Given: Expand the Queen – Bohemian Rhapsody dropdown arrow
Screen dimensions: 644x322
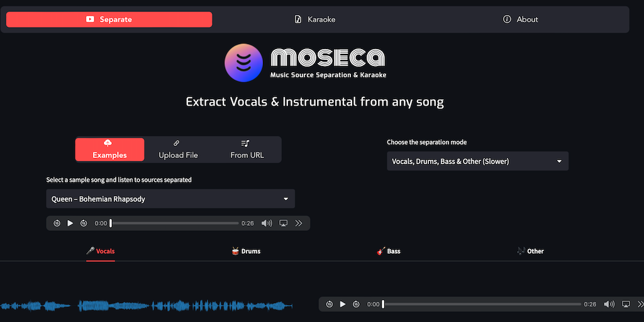Looking at the screenshot, I should point(286,199).
